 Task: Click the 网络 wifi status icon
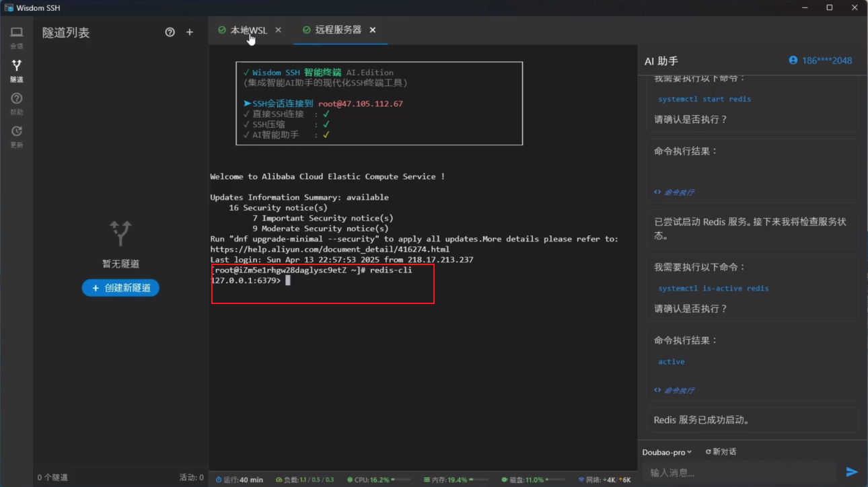pos(581,480)
